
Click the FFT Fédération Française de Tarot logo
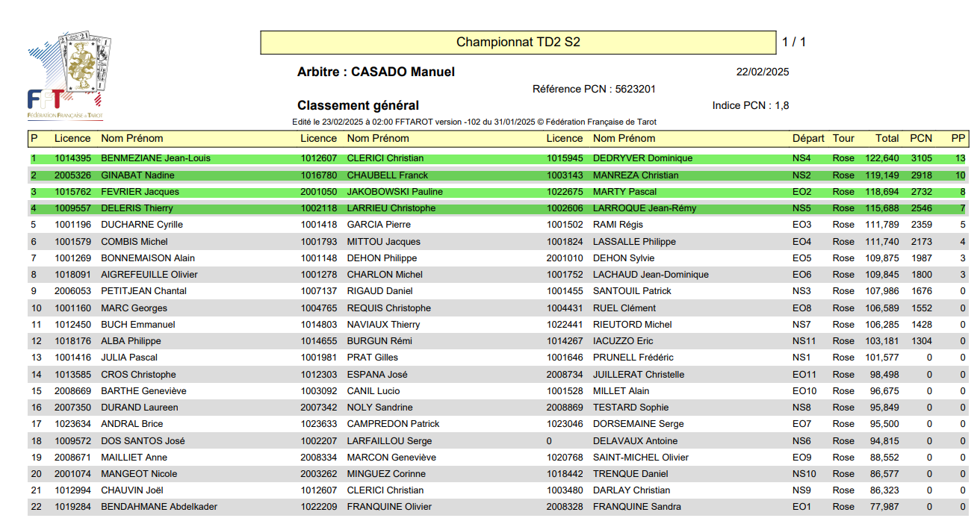pos(69,77)
